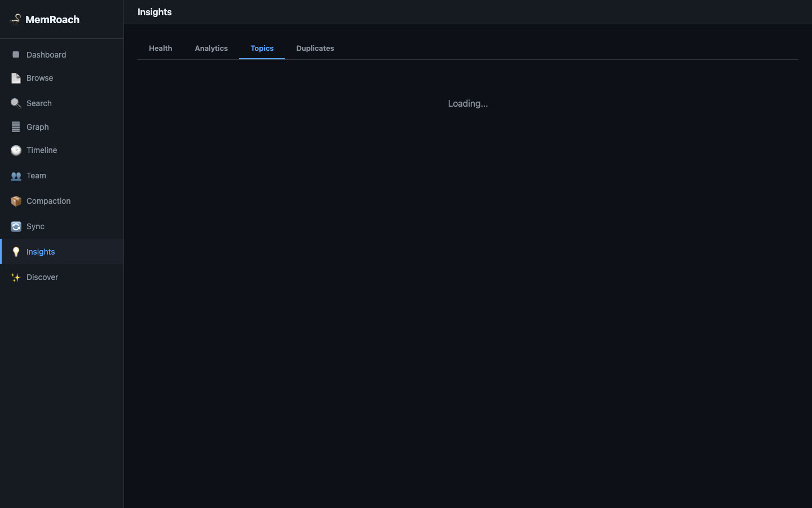Click the Graph bars icon
812x508 pixels.
coord(16,127)
